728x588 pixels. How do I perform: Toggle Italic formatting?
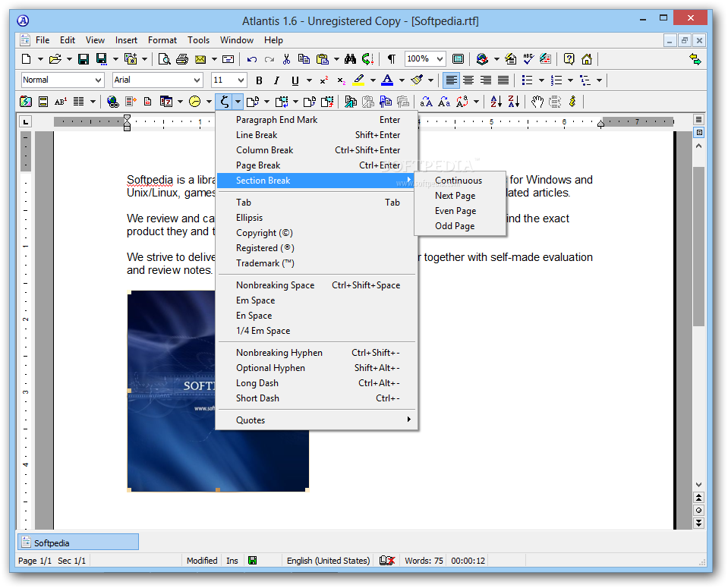pyautogui.click(x=277, y=80)
